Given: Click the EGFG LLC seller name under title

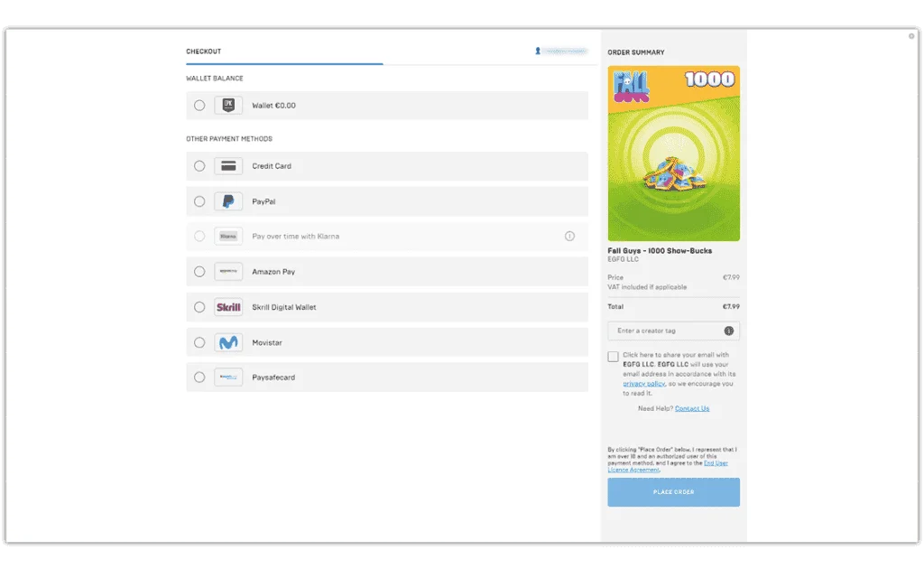Looking at the screenshot, I should [x=623, y=259].
